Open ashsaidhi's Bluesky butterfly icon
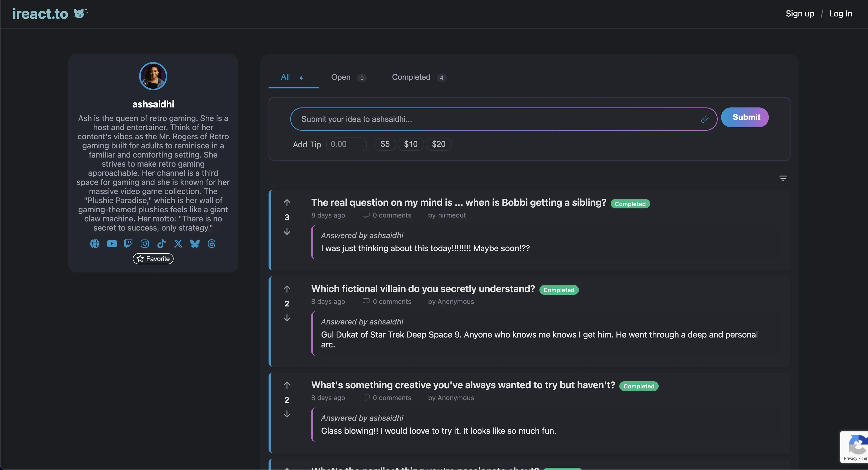Viewport: 868px width, 470px height. coord(195,243)
